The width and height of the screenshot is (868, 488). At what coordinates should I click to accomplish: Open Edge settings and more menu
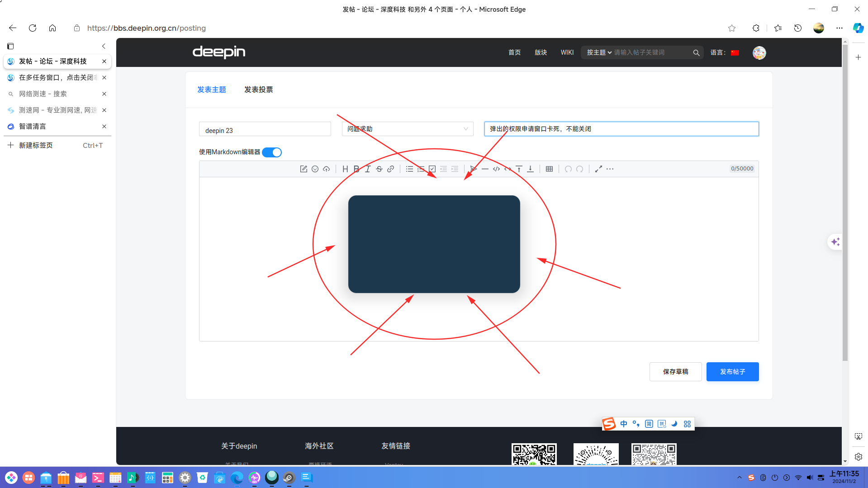click(839, 28)
